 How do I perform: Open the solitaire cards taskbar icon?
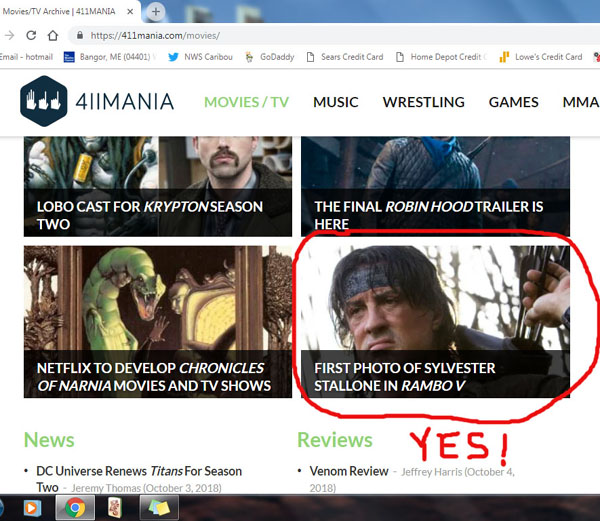tap(114, 508)
